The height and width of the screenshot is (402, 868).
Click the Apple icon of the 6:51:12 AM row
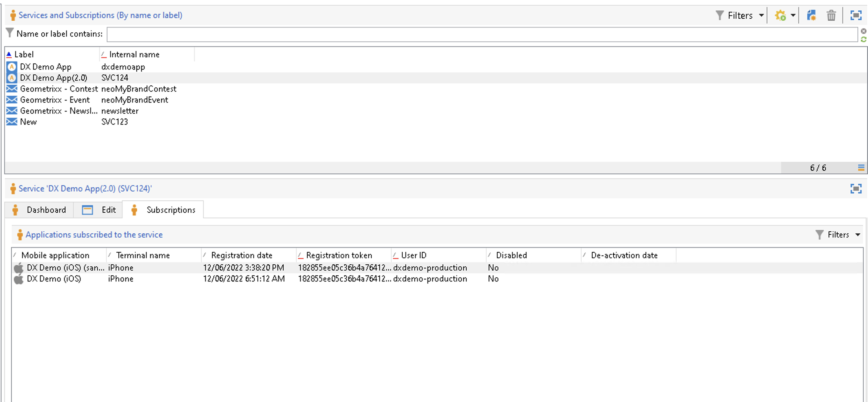[x=19, y=279]
